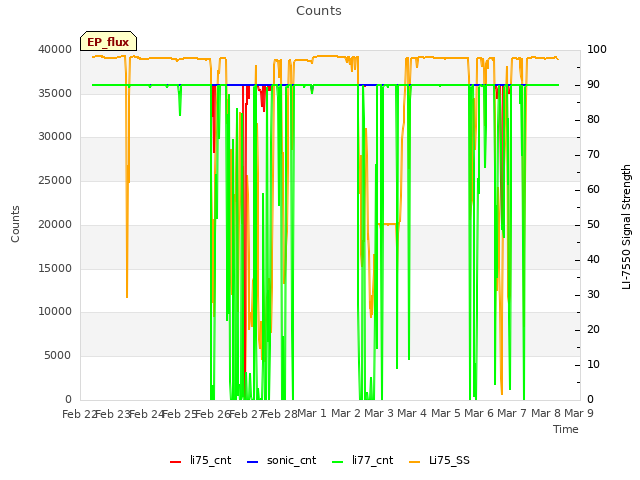Click the 50 tick on the right axis
This screenshot has height=480, width=640.
click(593, 224)
